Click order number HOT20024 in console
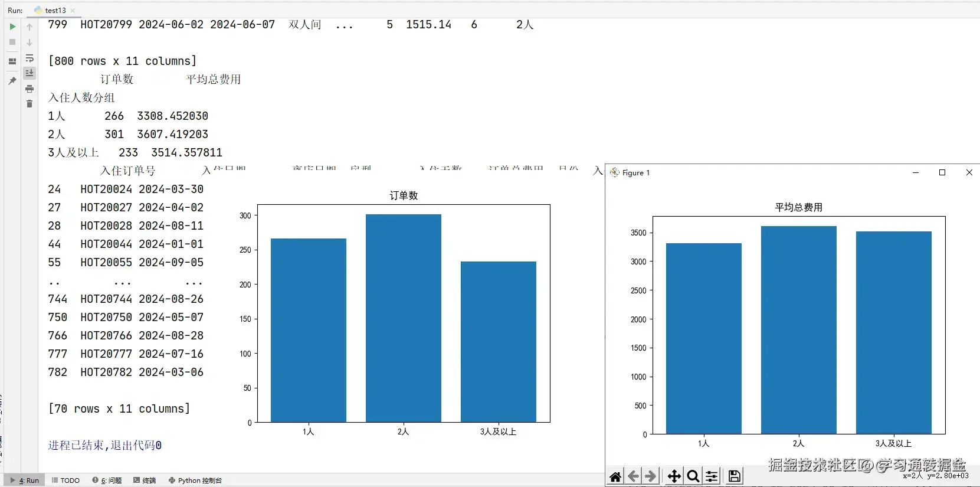The height and width of the screenshot is (487, 980). click(106, 189)
